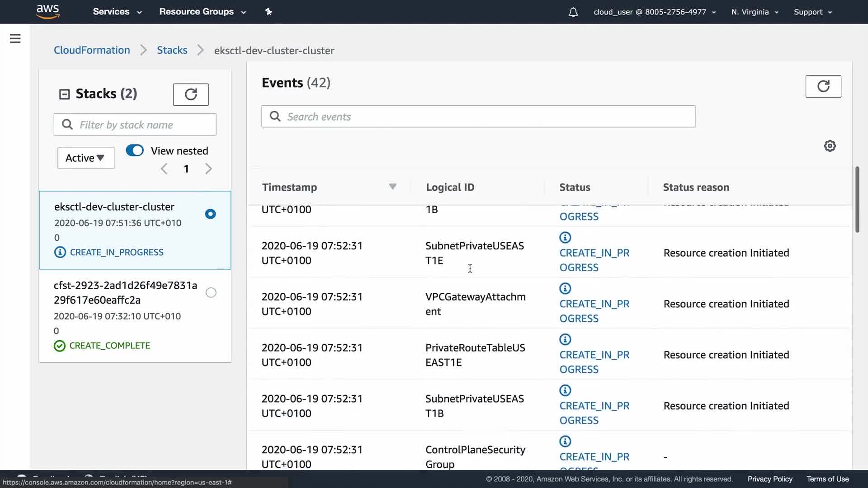
Task: Open the Resource Groups menu
Action: (x=202, y=12)
